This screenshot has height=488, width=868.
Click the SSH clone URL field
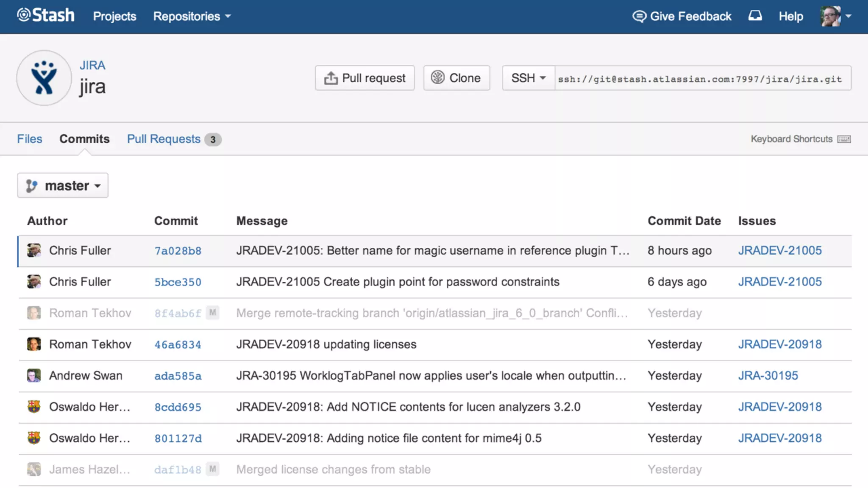(x=702, y=79)
